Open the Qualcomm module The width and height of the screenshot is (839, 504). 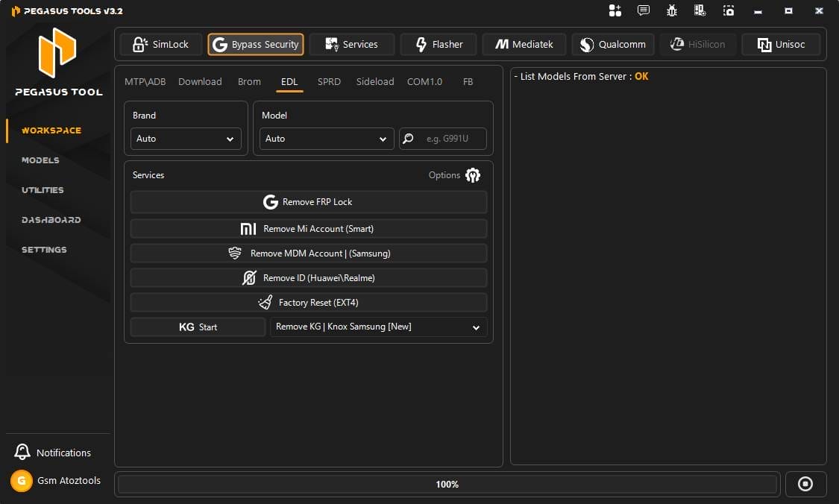612,44
